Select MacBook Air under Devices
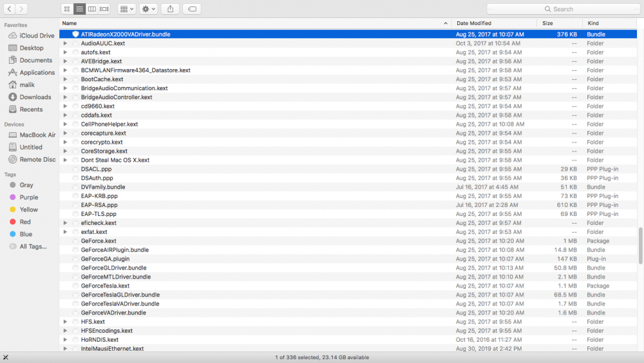 click(37, 135)
